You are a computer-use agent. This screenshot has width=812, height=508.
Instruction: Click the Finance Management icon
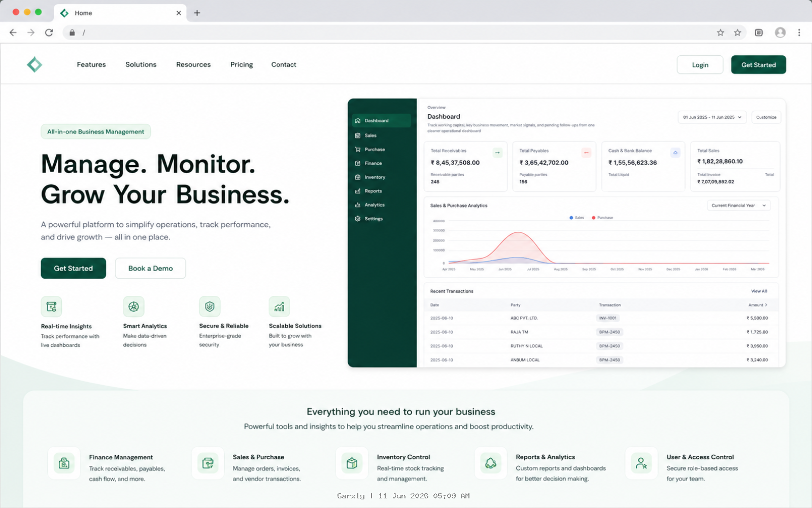[x=64, y=463]
